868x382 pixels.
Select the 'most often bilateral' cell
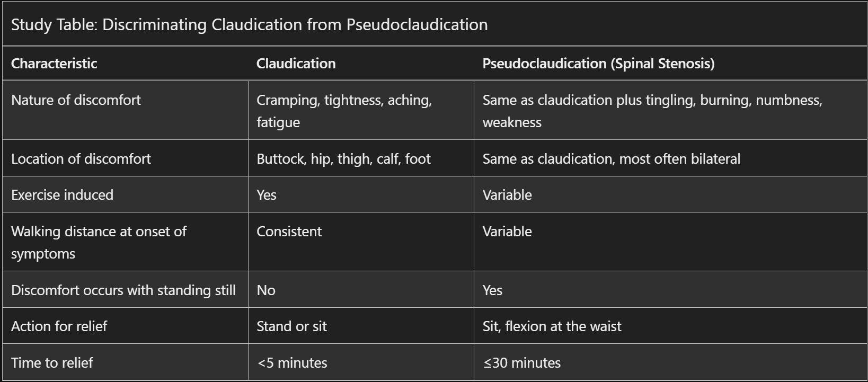coord(611,158)
